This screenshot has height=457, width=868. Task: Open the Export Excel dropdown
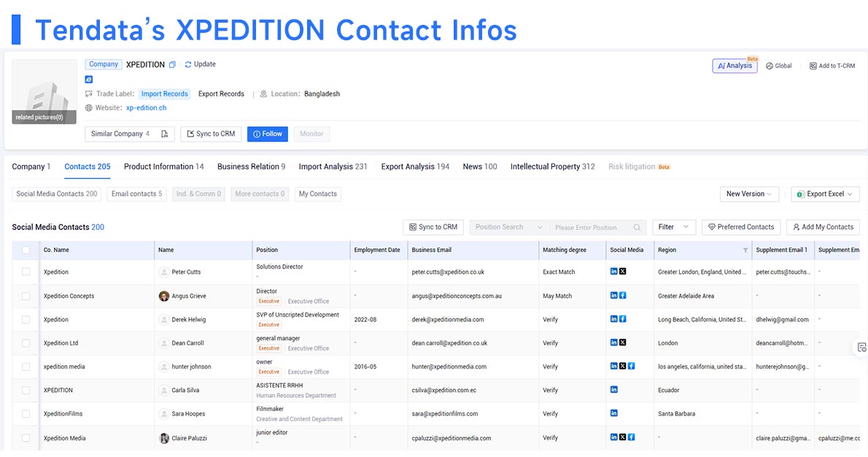point(825,194)
